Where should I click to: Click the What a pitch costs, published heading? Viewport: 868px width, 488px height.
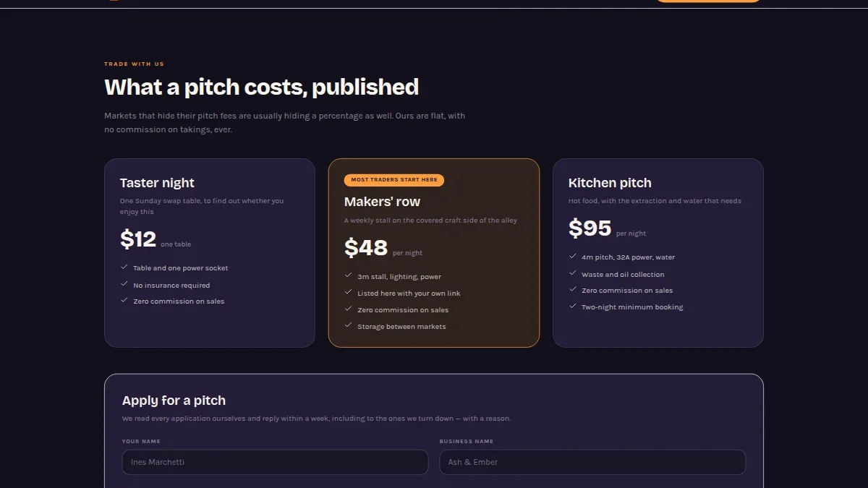click(x=261, y=87)
